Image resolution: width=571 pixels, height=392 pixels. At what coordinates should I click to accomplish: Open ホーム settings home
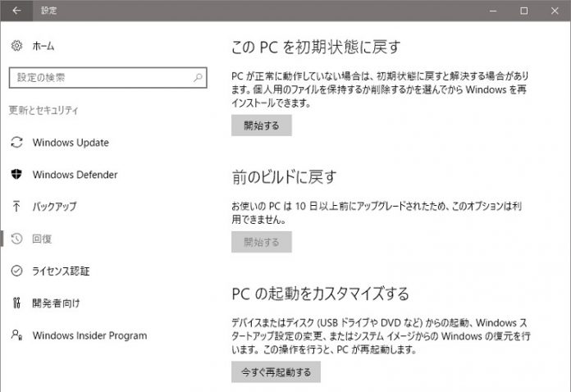pos(43,46)
